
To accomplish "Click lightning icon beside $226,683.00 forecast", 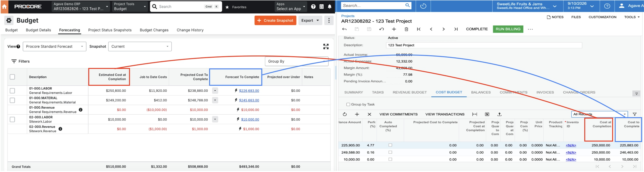I will click(x=236, y=90).
